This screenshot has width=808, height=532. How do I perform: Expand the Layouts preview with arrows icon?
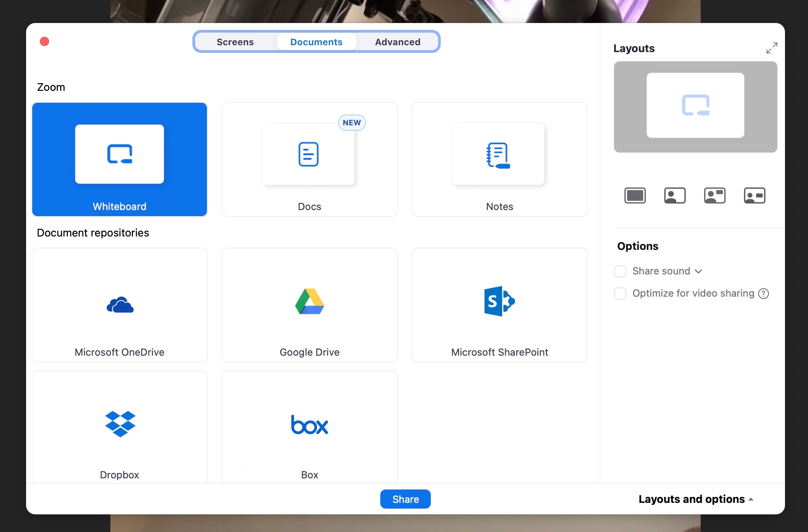tap(772, 48)
